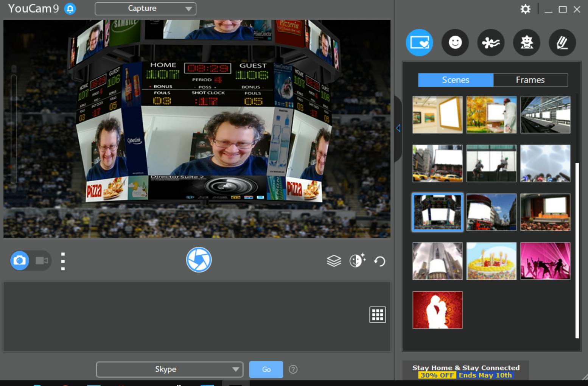
Task: Choose the red kissing couple scene
Action: [437, 310]
